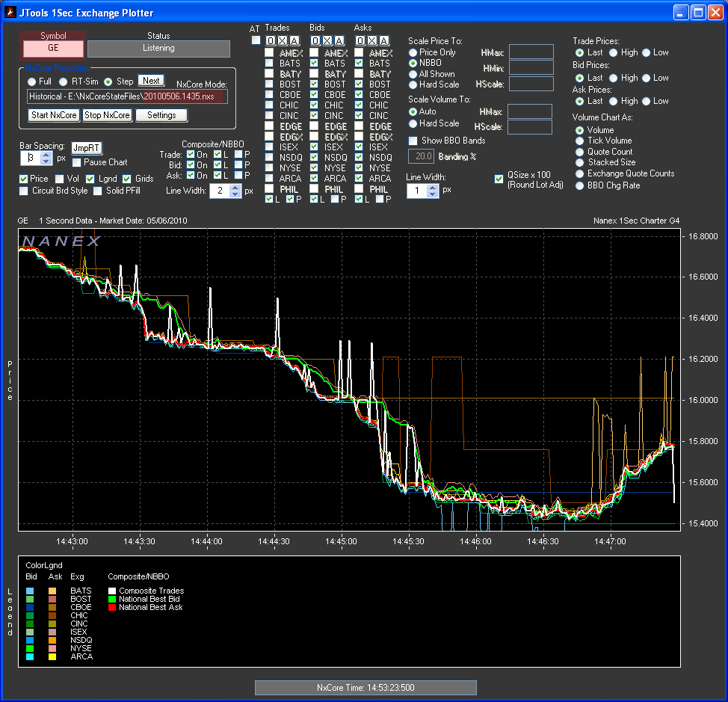Click Composite Trades white swatch
Viewport: 728px width, 702px height.
(x=112, y=591)
